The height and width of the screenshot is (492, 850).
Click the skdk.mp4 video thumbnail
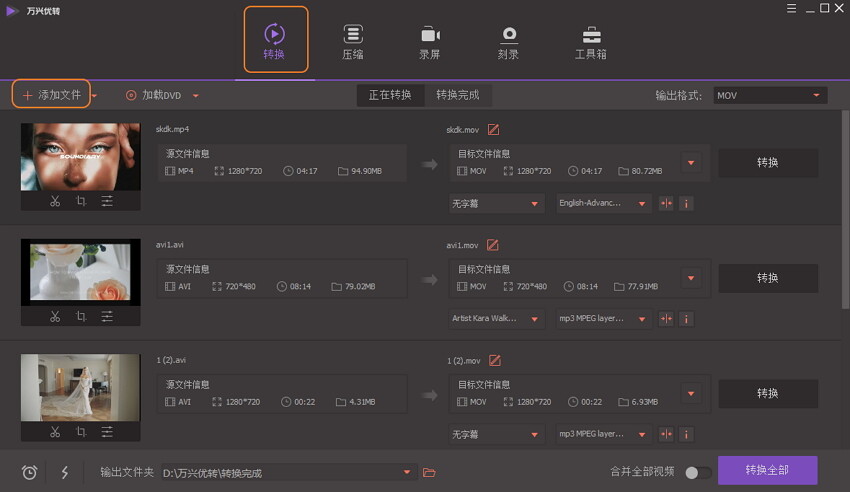coord(81,157)
